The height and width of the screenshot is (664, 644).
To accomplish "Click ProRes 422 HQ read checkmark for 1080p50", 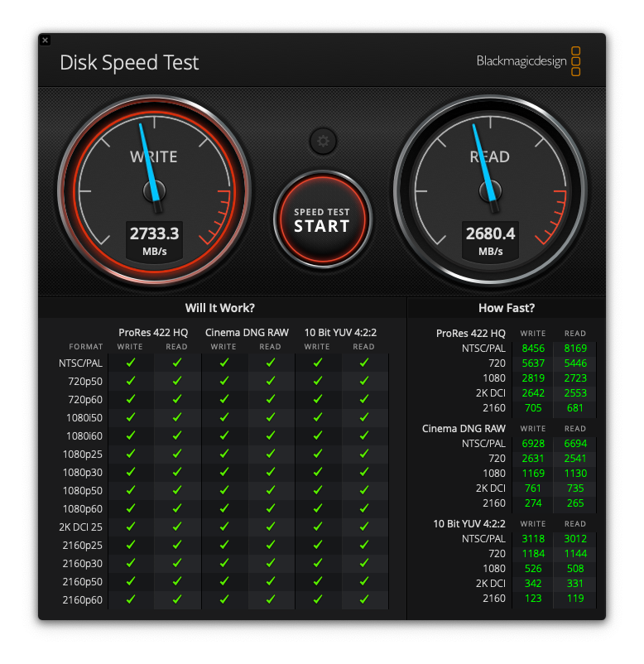I will tap(177, 490).
